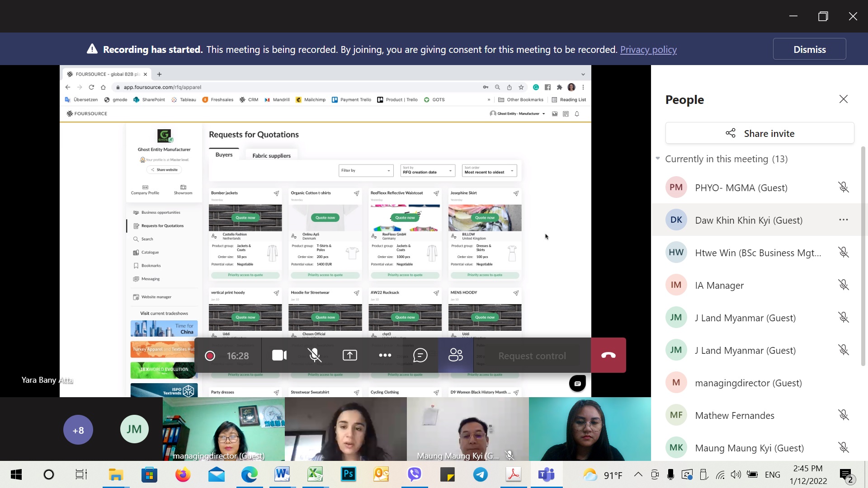The width and height of the screenshot is (868, 488).
Task: Open Photoshop from taskbar
Action: [x=348, y=474]
